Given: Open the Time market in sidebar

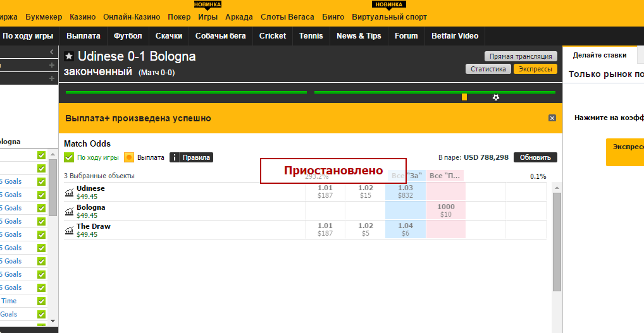Looking at the screenshot, I should click(x=9, y=301).
